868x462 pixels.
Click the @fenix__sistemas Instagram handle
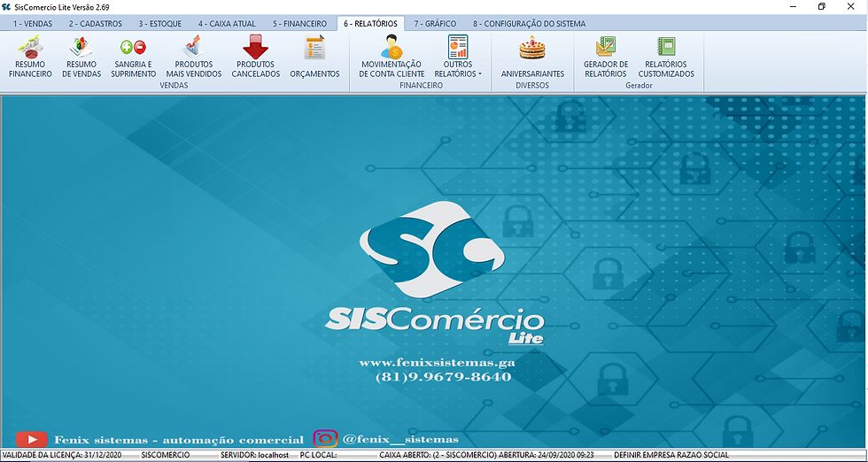tap(400, 439)
